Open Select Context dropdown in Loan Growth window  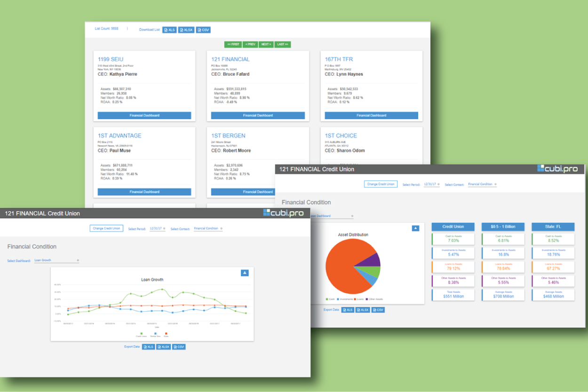pos(208,228)
